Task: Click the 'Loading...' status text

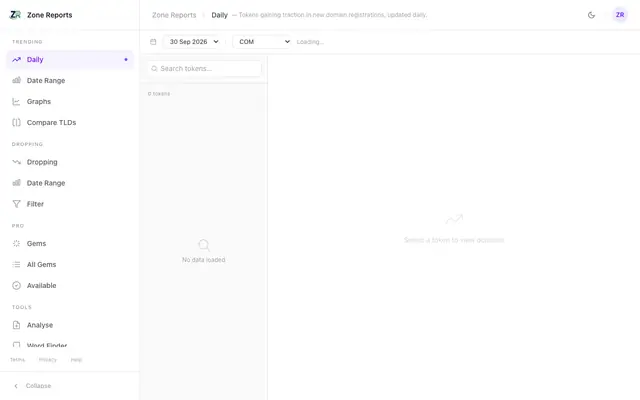Action: pyautogui.click(x=310, y=42)
